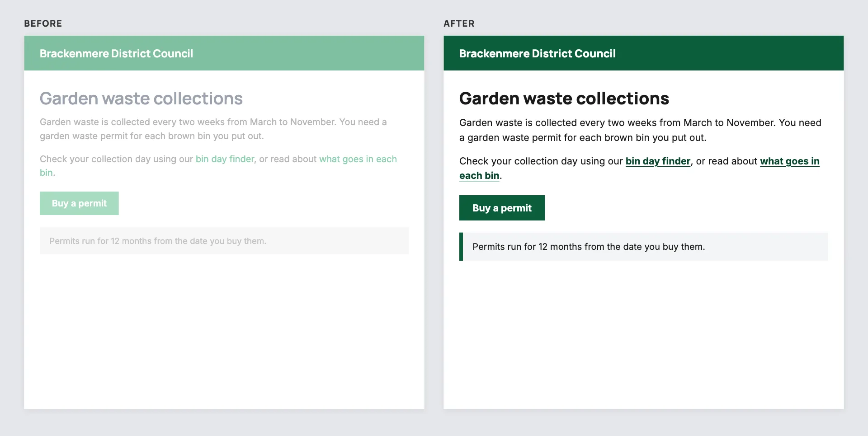Follow the underlined 'what goes in each bin' link in After panel
The image size is (868, 436).
[x=789, y=161]
